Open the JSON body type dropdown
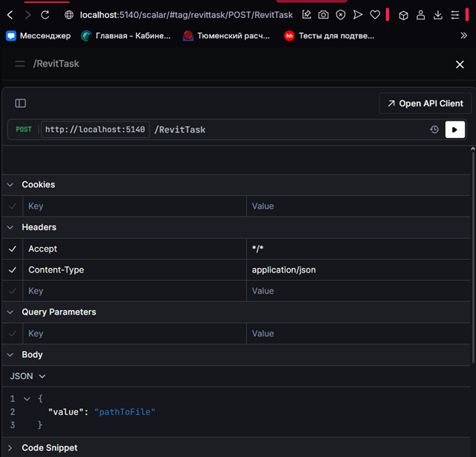Screen dimensions: 476x457 (28, 376)
